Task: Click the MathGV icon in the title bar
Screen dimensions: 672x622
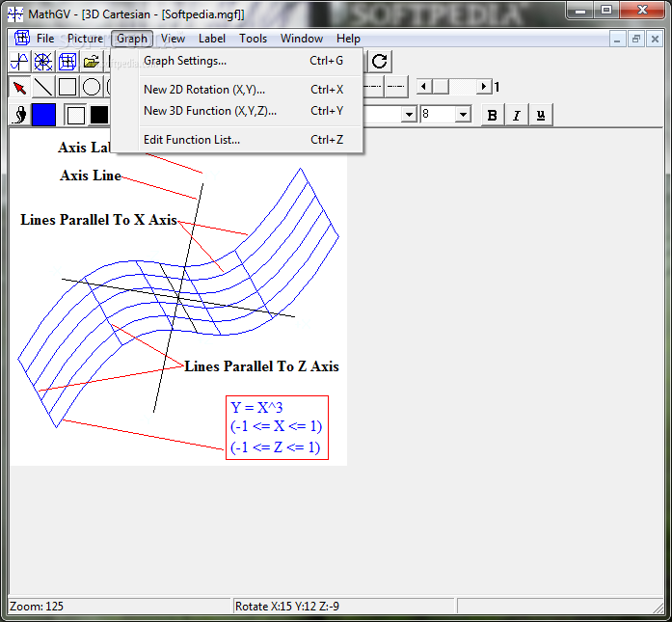Action: (15, 14)
